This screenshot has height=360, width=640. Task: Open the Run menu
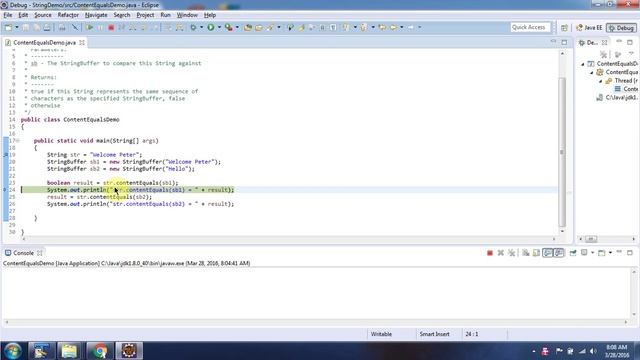click(x=165, y=15)
